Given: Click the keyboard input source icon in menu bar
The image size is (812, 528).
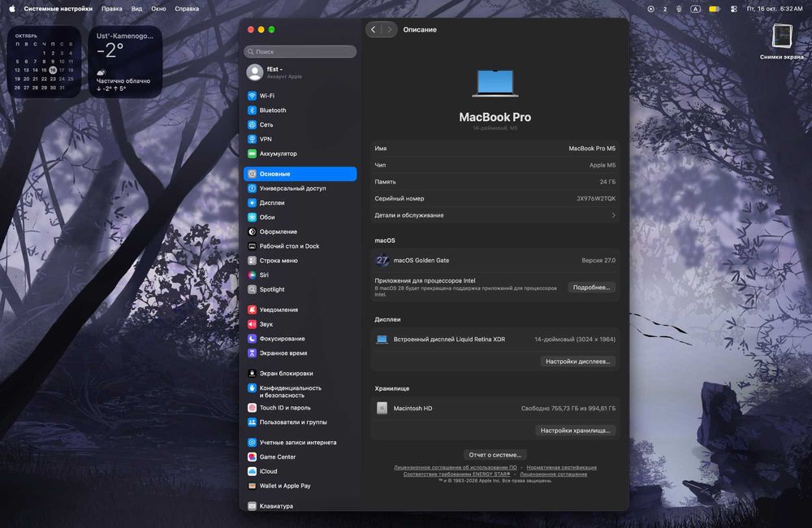Looking at the screenshot, I should pyautogui.click(x=696, y=9).
